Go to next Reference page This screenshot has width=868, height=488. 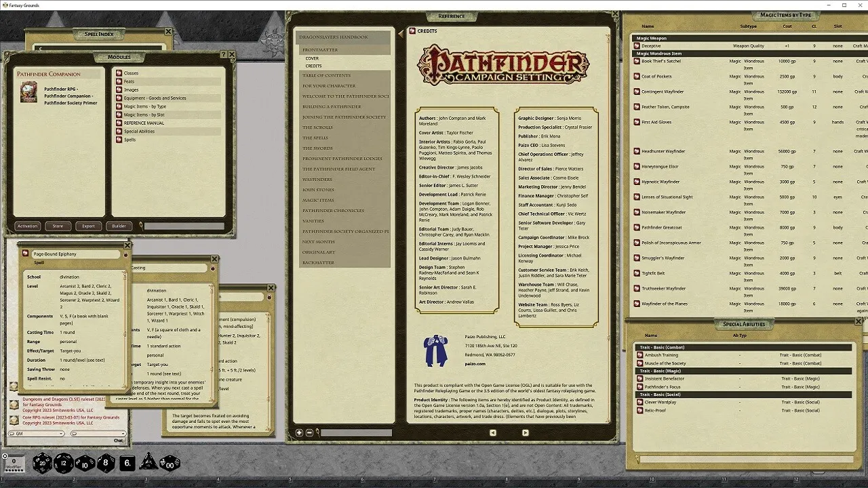click(525, 432)
